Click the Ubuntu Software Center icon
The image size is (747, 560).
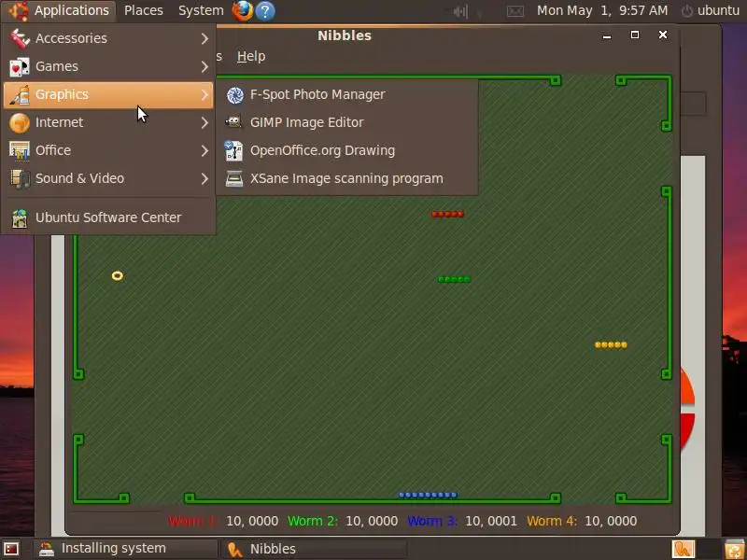(x=20, y=218)
